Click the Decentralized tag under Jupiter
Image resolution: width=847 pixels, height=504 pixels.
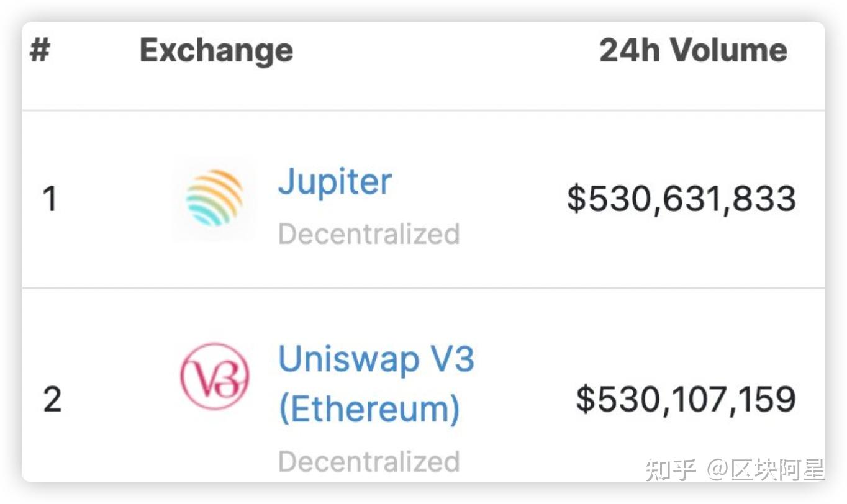[x=369, y=234]
